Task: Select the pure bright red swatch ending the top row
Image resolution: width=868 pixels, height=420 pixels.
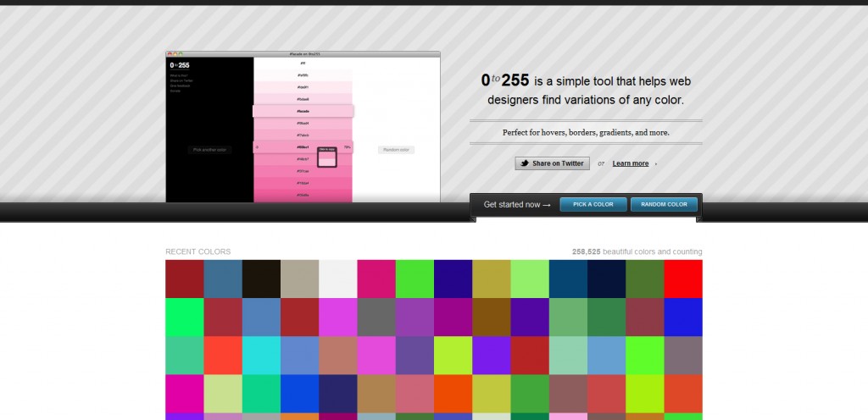Action: 683,279
